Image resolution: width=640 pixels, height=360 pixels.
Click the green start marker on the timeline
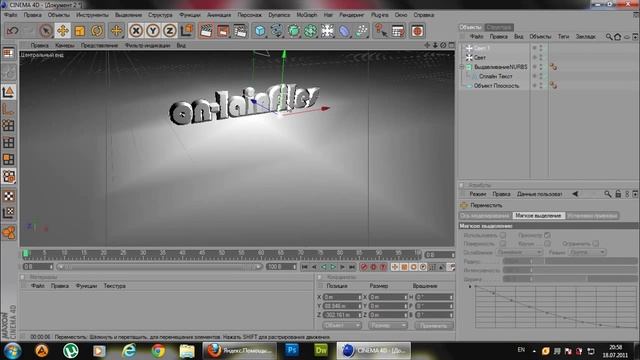coord(26,254)
